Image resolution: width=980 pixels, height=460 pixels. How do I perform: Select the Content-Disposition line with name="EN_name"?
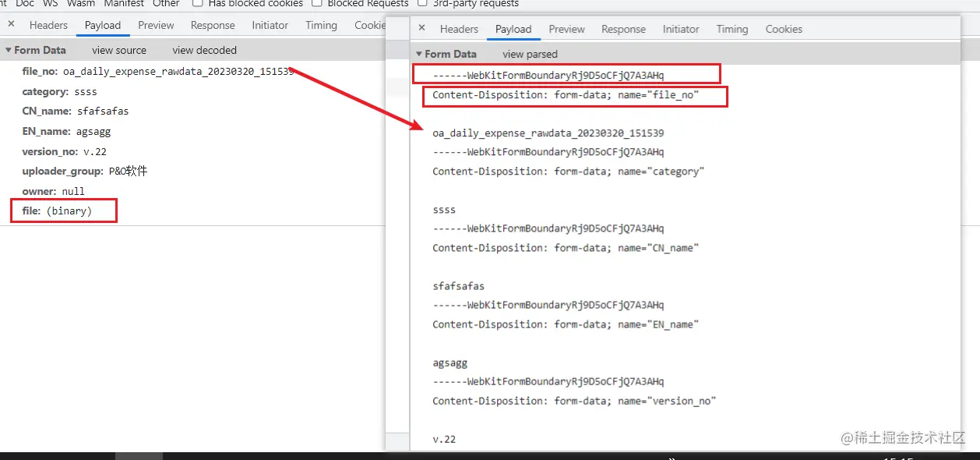[x=566, y=324]
